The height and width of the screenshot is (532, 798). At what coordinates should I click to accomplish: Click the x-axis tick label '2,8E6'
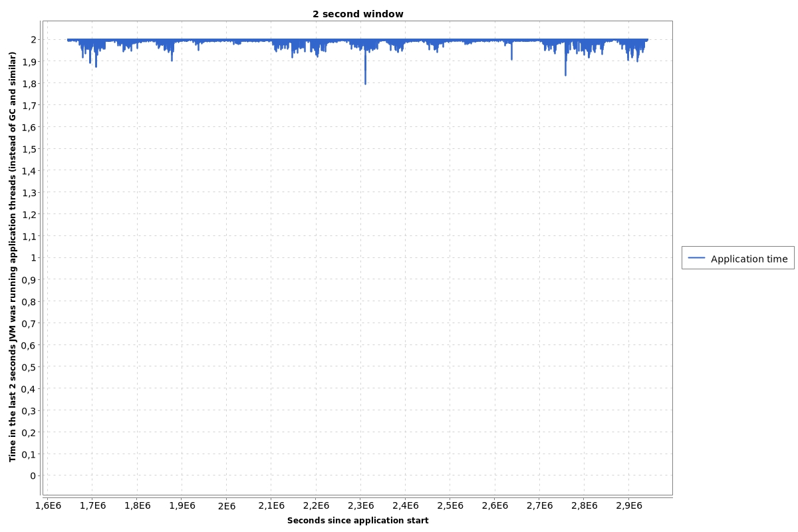point(585,506)
